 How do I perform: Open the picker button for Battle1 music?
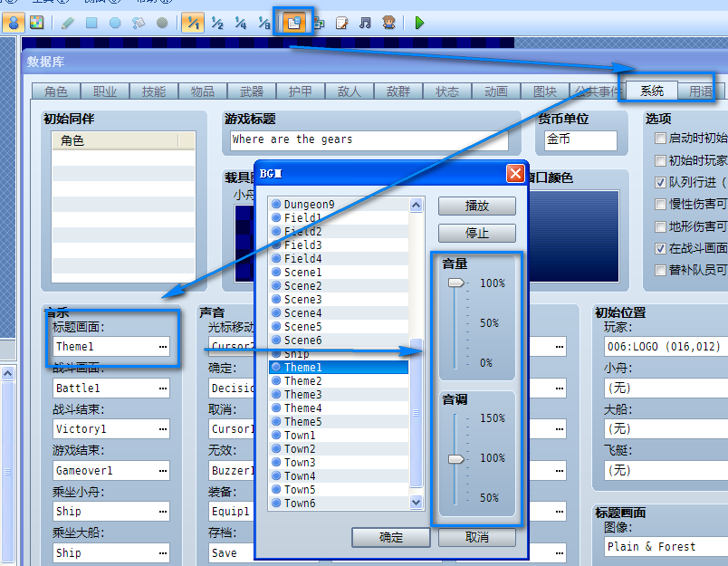[162, 389]
